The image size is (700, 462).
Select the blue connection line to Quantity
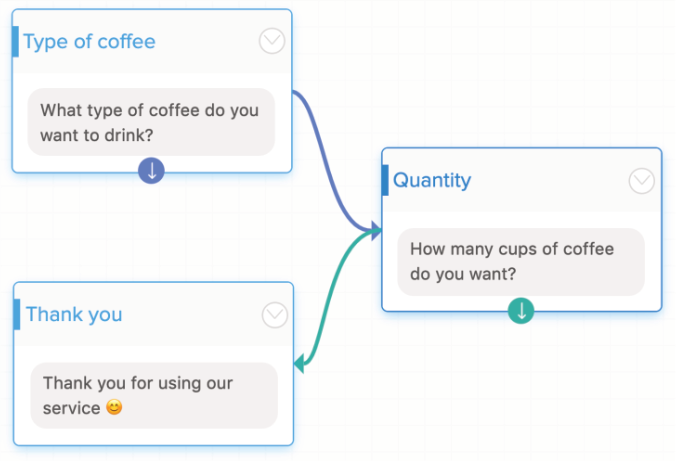pyautogui.click(x=328, y=158)
